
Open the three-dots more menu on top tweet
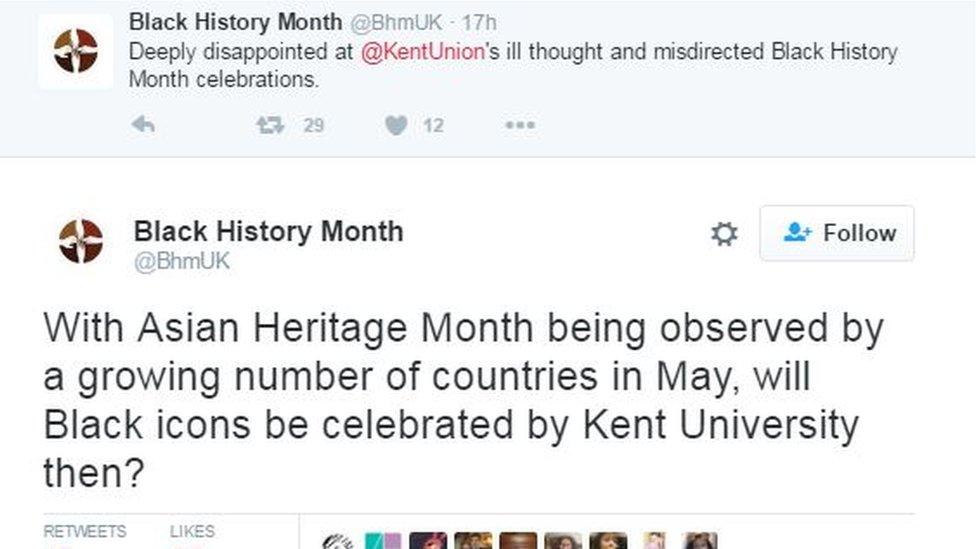(x=520, y=125)
